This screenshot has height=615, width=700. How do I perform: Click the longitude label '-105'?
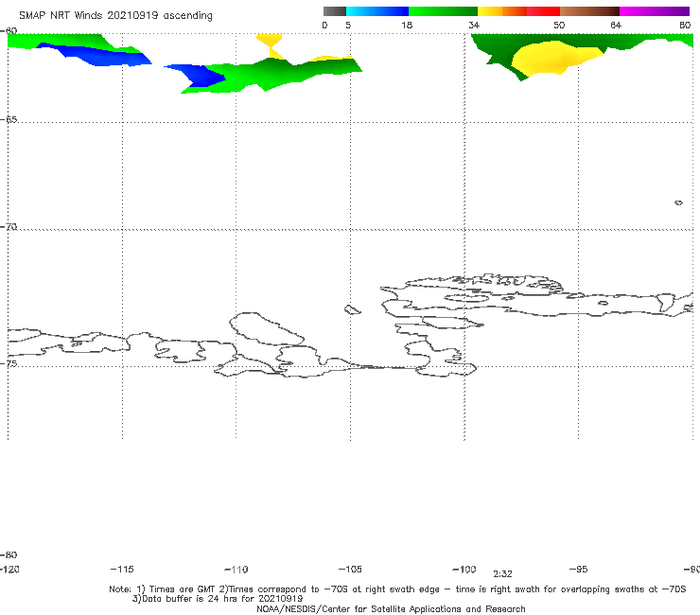point(350,569)
